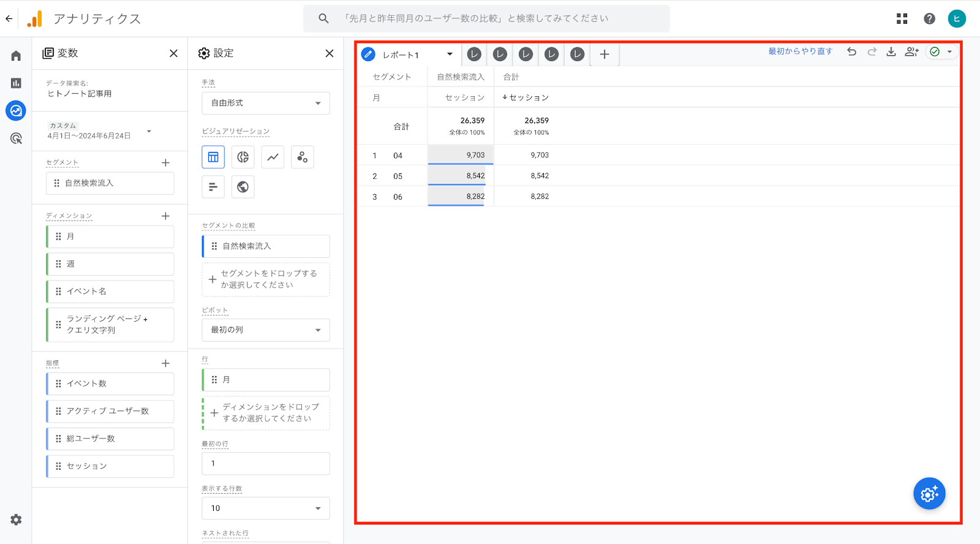Open the ピボット 最初の列 dropdown
Screen dimensions: 980x544
point(266,330)
